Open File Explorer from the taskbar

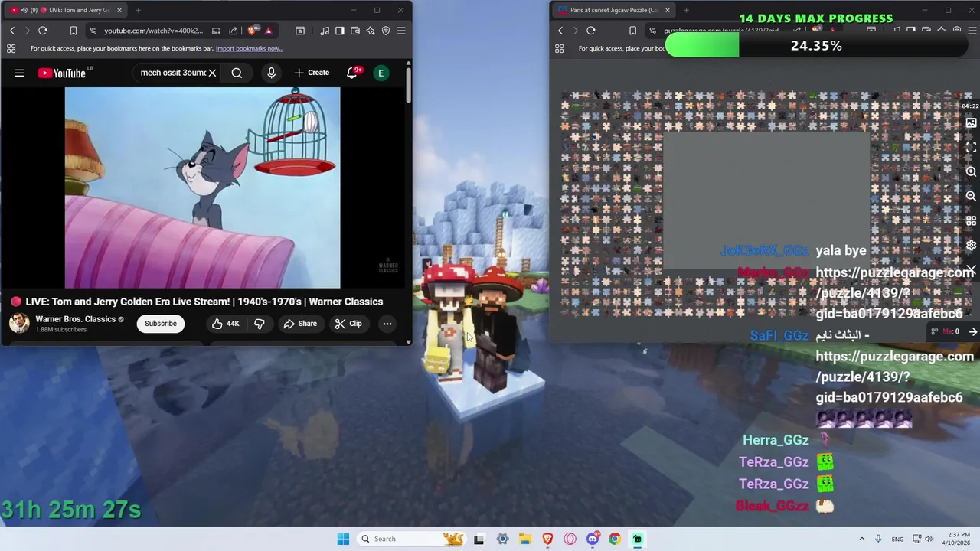point(525,539)
